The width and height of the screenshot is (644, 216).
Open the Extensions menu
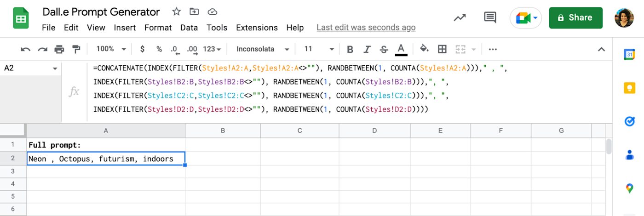(257, 28)
